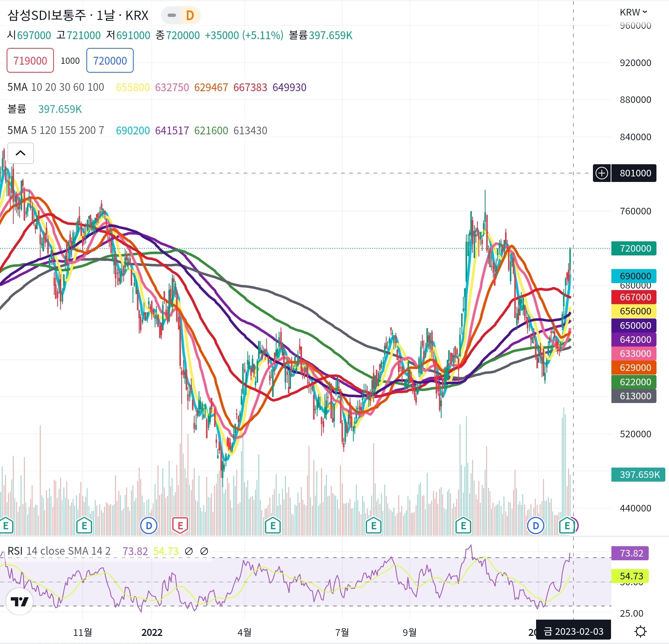Select the RSI 14 close SMA legend

coord(59,551)
